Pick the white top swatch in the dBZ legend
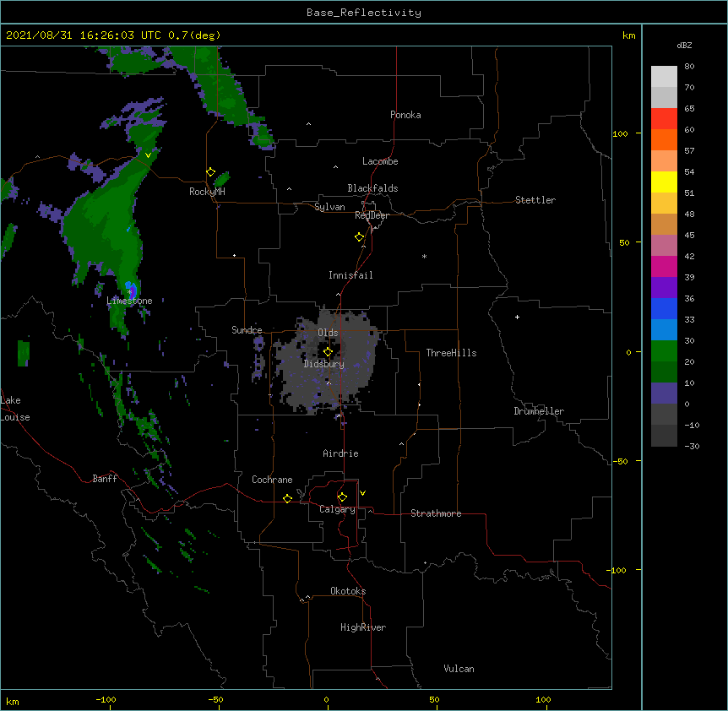The width and height of the screenshot is (728, 711). [664, 76]
